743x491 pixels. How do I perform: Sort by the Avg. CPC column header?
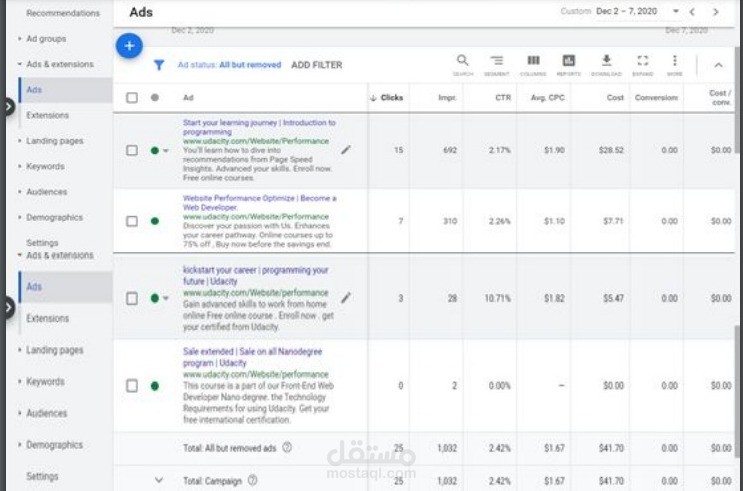click(x=547, y=98)
